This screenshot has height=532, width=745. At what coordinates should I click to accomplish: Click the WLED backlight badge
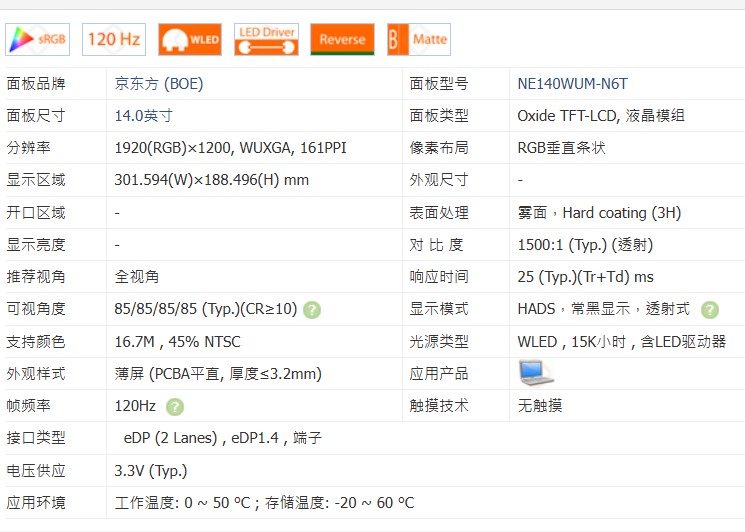point(190,39)
